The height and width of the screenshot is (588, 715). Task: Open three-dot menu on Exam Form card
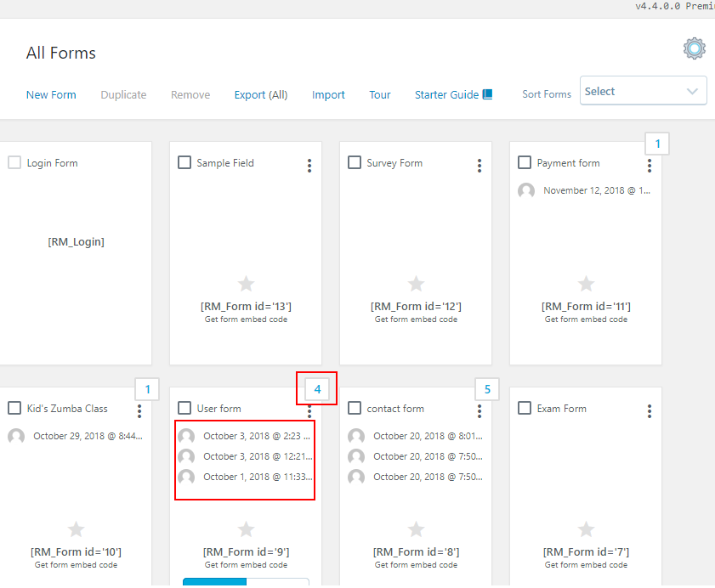tap(650, 411)
